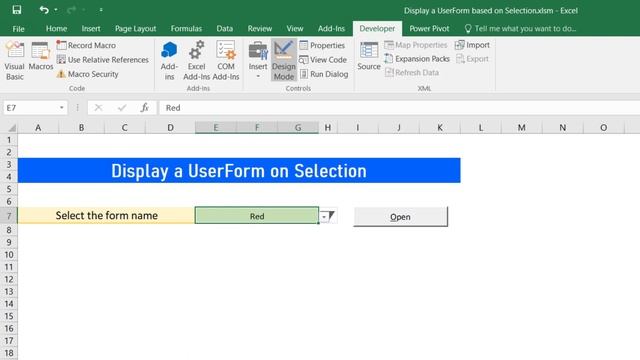This screenshot has width=640, height=360.
Task: Toggle Design Mode off
Action: click(x=284, y=60)
